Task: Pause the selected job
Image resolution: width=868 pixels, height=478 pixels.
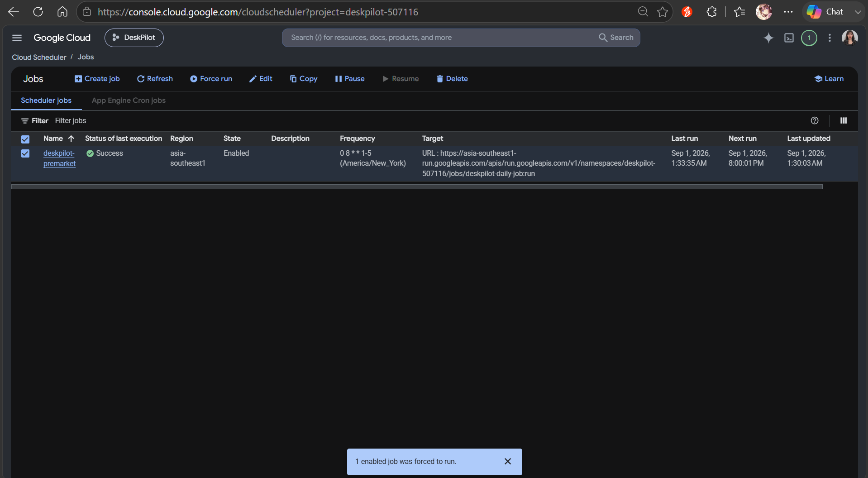Action: pos(349,79)
